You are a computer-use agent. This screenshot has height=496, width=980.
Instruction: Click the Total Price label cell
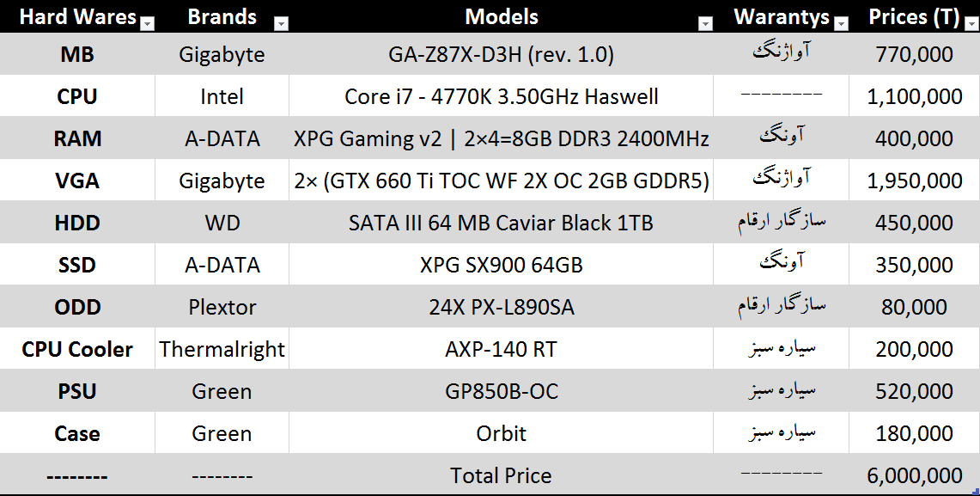(x=502, y=476)
